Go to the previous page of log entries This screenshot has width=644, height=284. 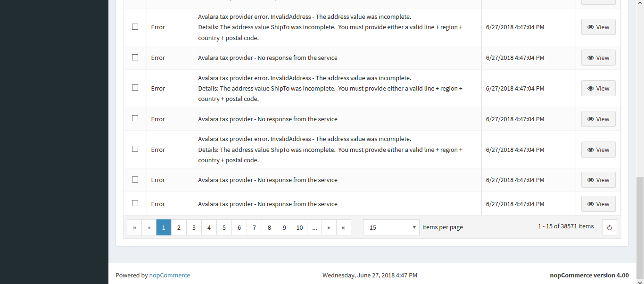coord(149,227)
